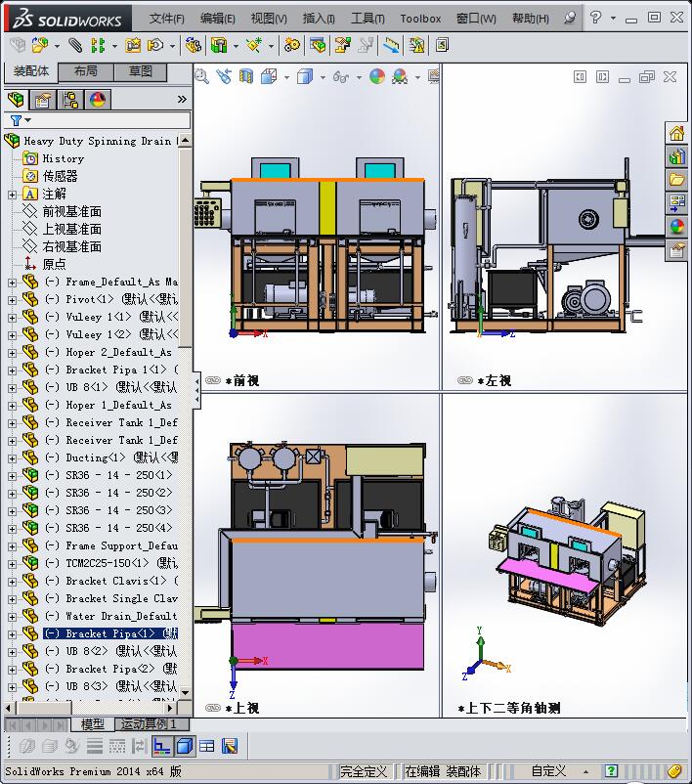Expand the TCM2C25-150<1> component node
Screen dimensions: 692x784
coord(12,564)
